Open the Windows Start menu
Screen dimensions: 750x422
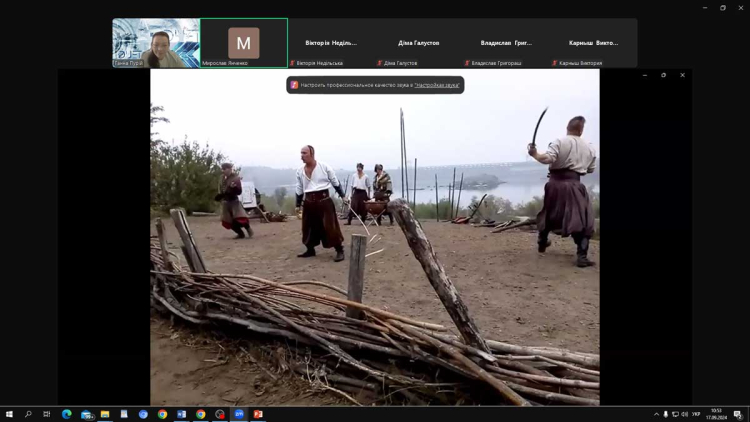pos(9,414)
